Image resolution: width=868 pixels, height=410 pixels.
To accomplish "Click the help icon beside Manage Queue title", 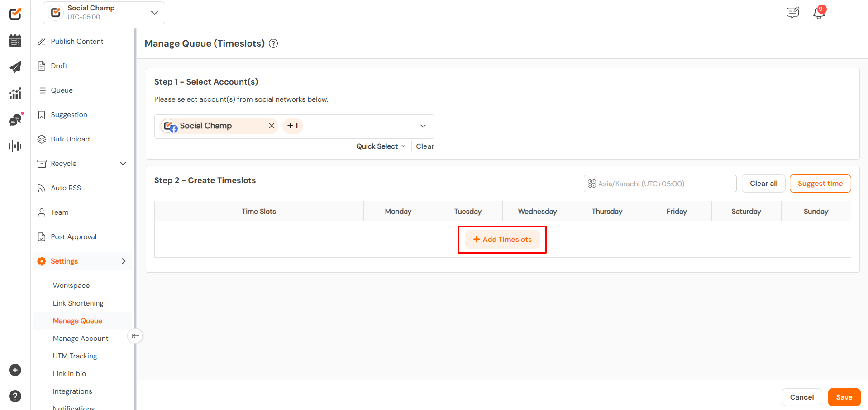I will [273, 43].
